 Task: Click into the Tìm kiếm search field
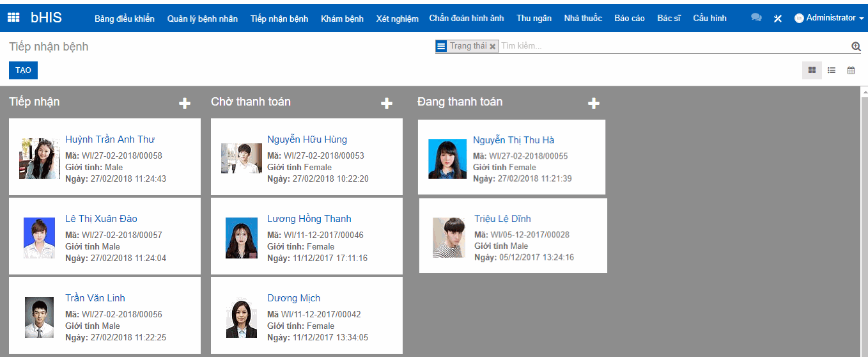pos(671,46)
